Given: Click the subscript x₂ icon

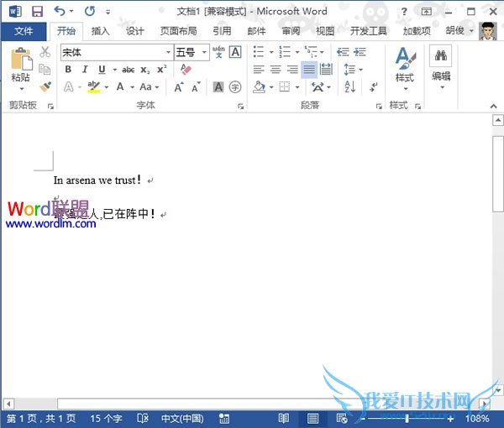Looking at the screenshot, I should (x=144, y=70).
